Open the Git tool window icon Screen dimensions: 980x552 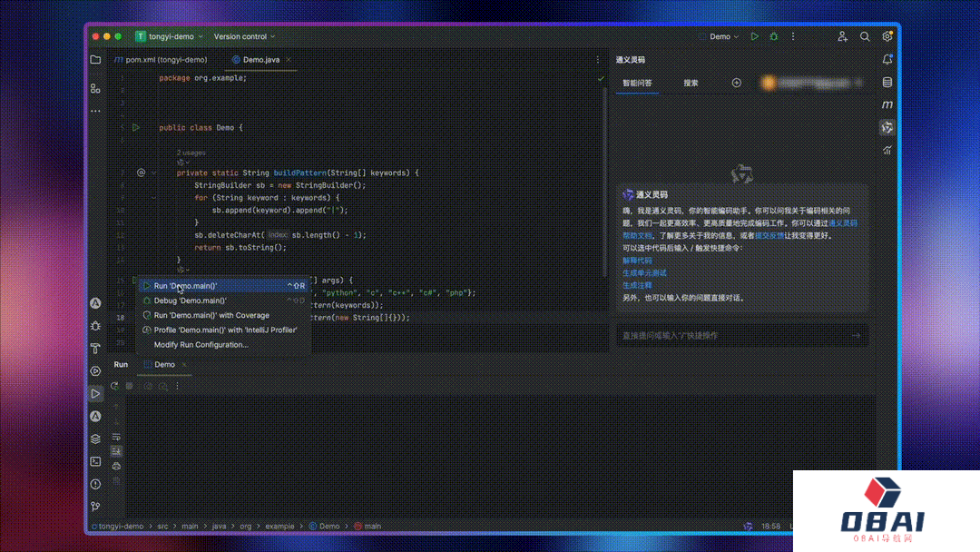(95, 507)
